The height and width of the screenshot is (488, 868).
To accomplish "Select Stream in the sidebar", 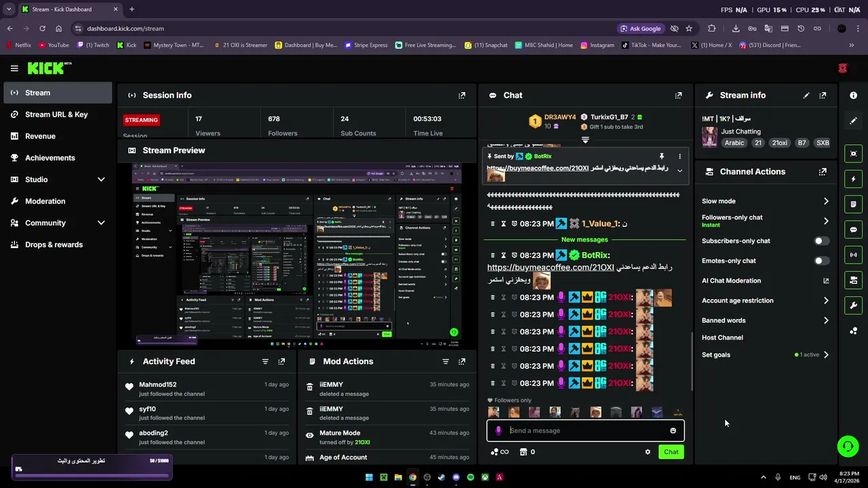I will (58, 93).
